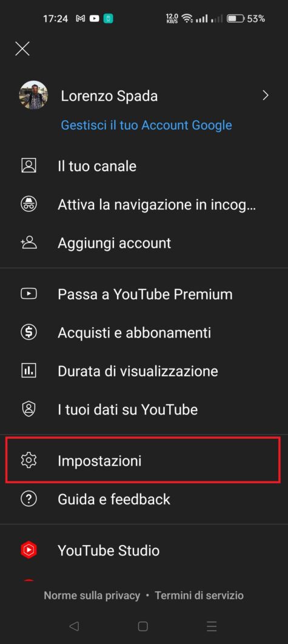Tap the YouTube Premium play icon

(28, 294)
